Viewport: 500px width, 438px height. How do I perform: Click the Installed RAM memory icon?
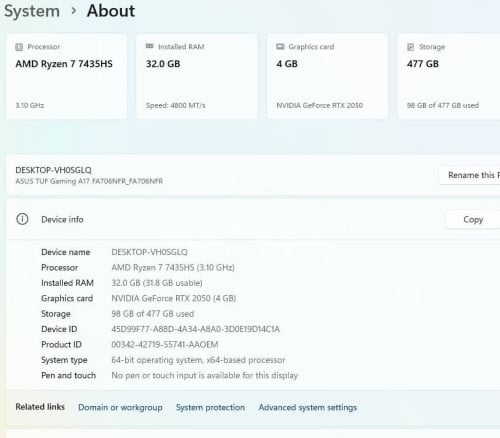click(150, 46)
